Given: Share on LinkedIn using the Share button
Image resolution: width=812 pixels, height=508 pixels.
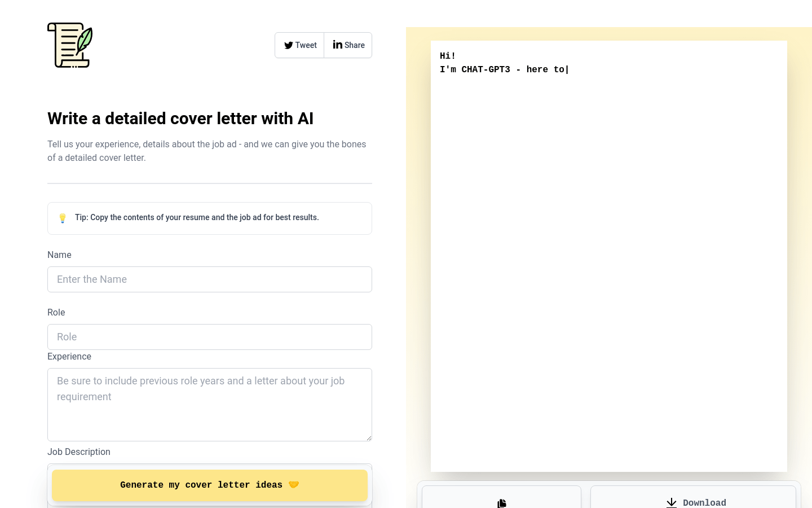Looking at the screenshot, I should 348,45.
